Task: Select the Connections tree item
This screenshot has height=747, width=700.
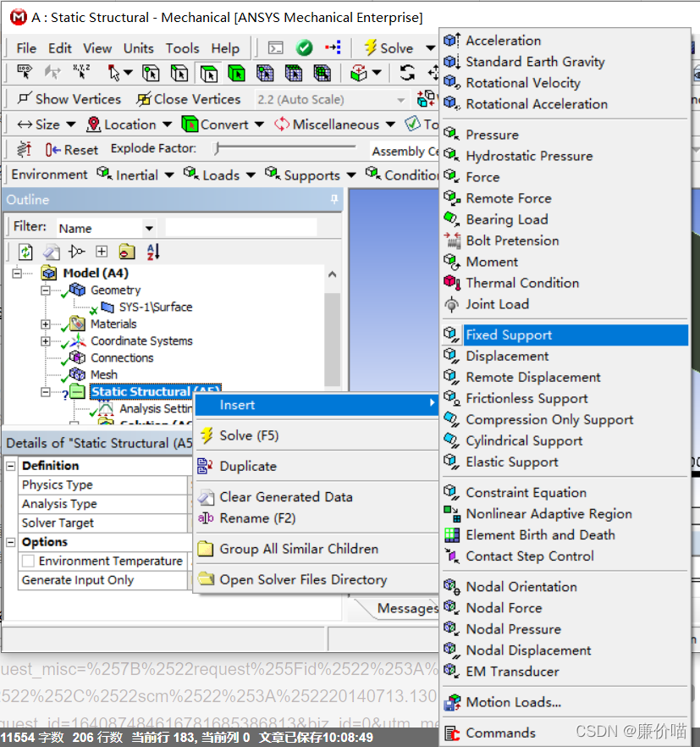Action: click(x=122, y=357)
